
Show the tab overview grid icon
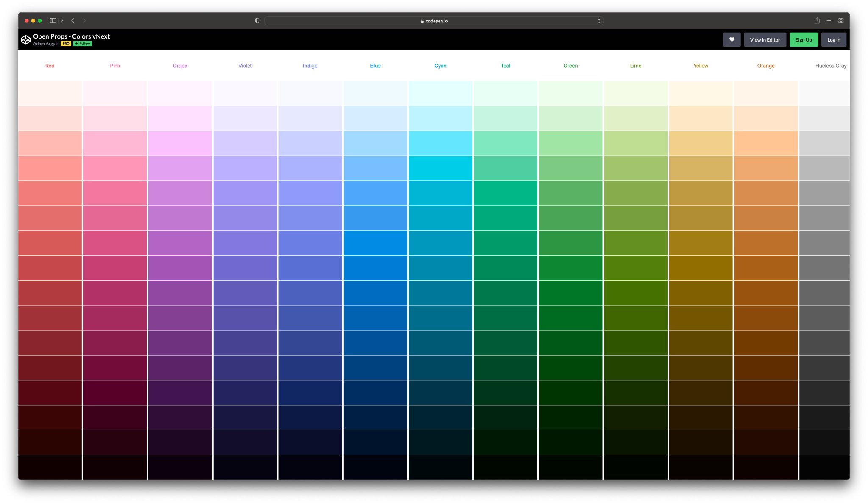pyautogui.click(x=841, y=21)
